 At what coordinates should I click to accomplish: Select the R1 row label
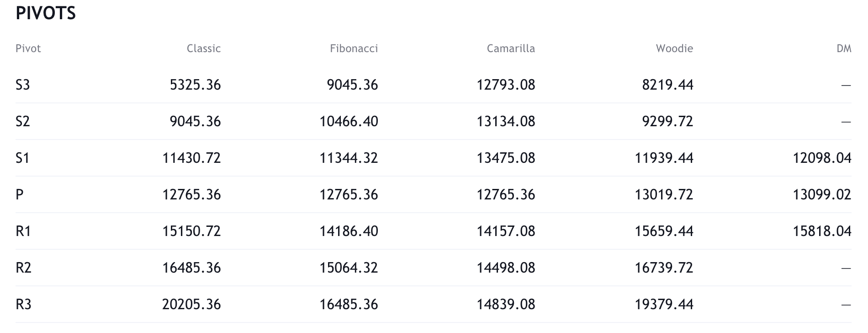pyautogui.click(x=23, y=231)
